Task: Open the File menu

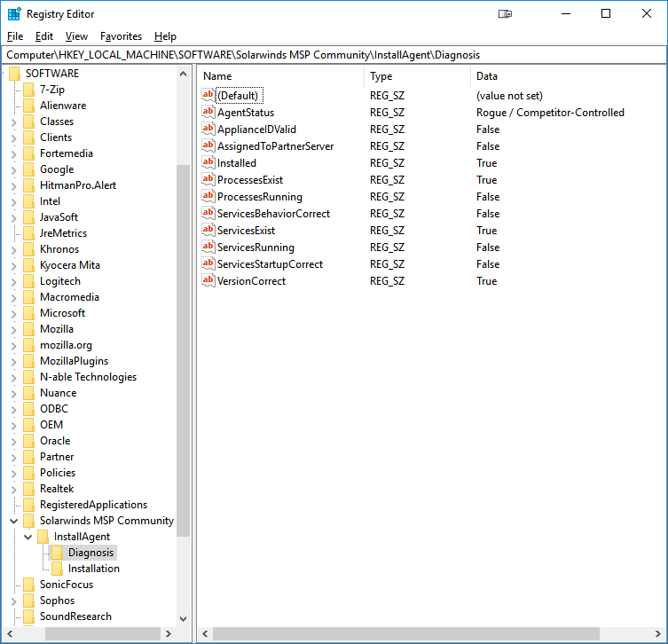Action: tap(15, 36)
